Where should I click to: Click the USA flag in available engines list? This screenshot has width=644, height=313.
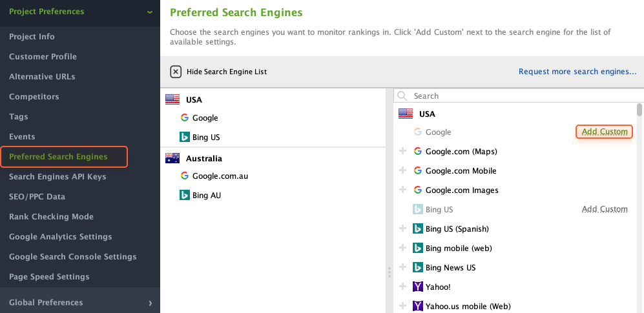click(406, 114)
